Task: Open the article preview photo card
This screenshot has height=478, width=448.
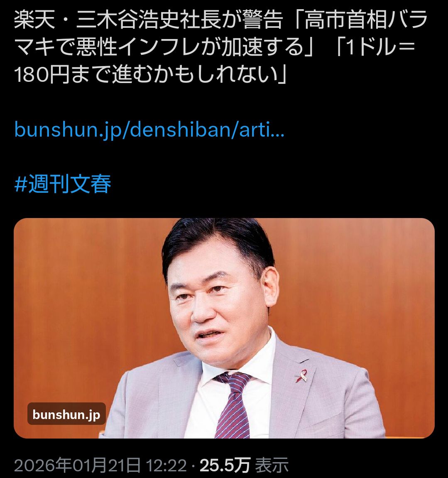Action: [x=224, y=328]
